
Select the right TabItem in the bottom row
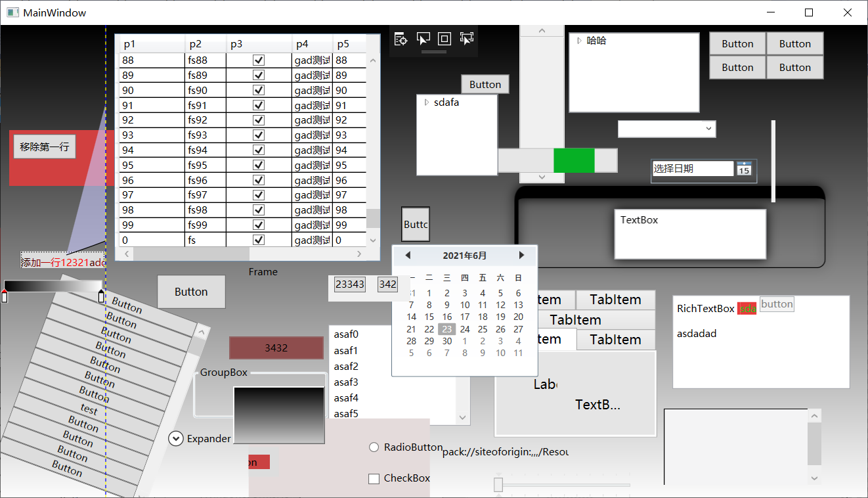(x=615, y=340)
